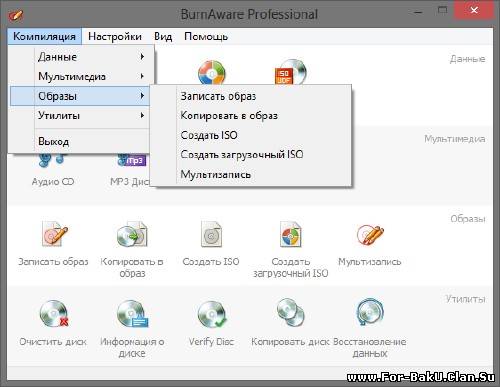Open the Вид menu
Screen dimensions: 500x387
point(163,36)
